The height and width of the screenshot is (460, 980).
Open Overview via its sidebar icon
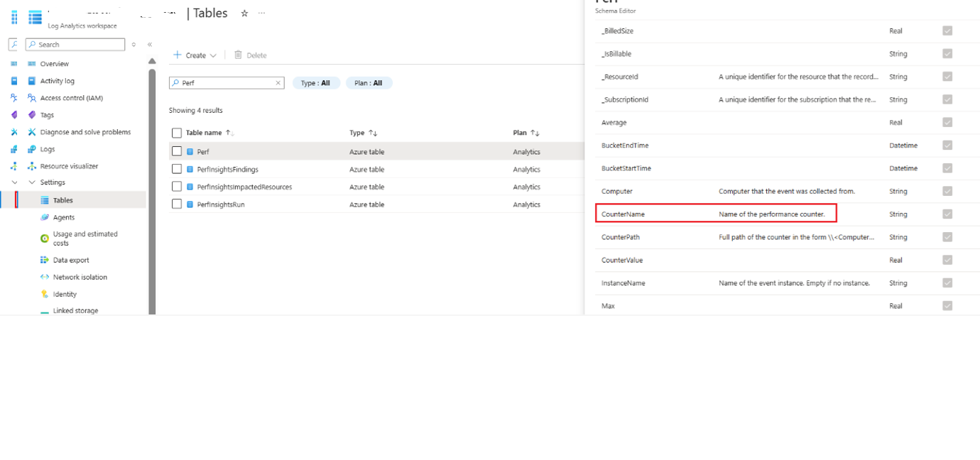click(x=32, y=64)
